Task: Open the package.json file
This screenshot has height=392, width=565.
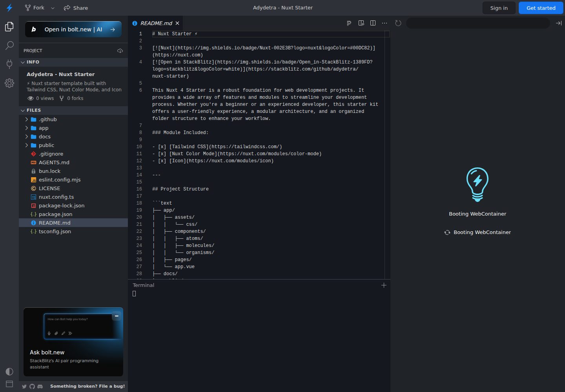Action: pos(73,214)
